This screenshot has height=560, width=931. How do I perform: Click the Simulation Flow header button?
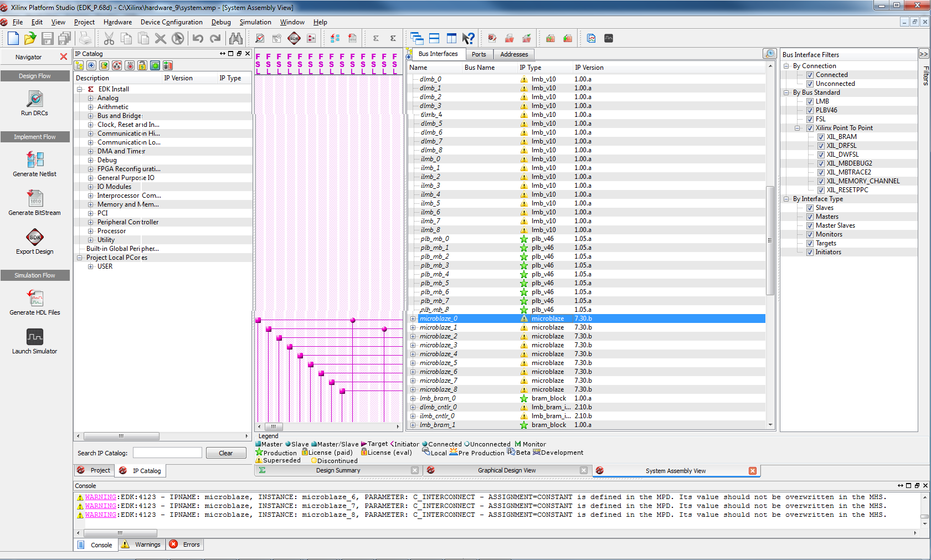click(x=35, y=275)
